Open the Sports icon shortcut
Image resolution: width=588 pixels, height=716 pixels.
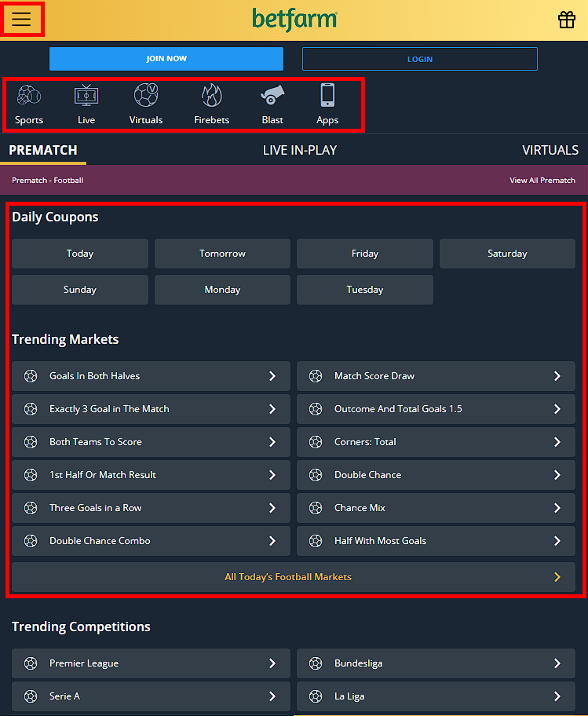29,96
